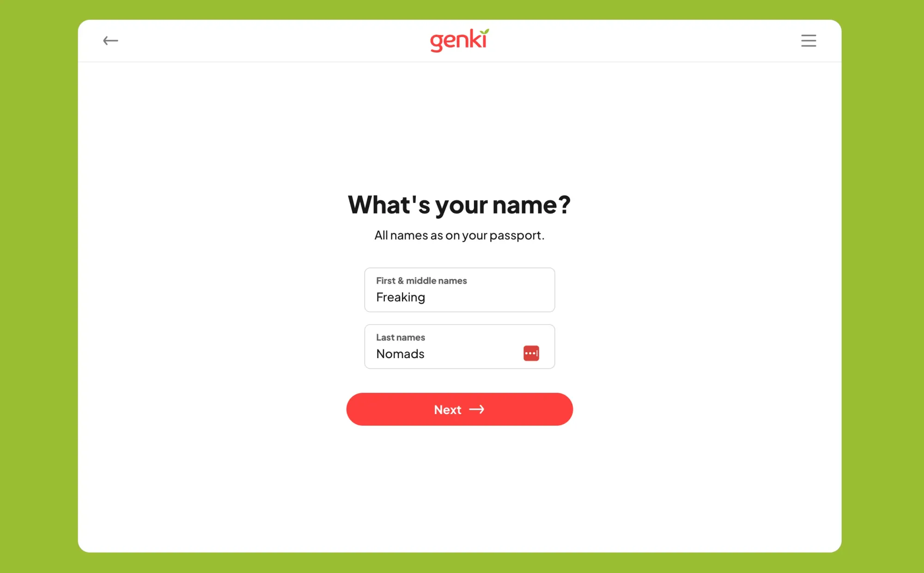Click the Next button to proceed
924x573 pixels.
(459, 409)
